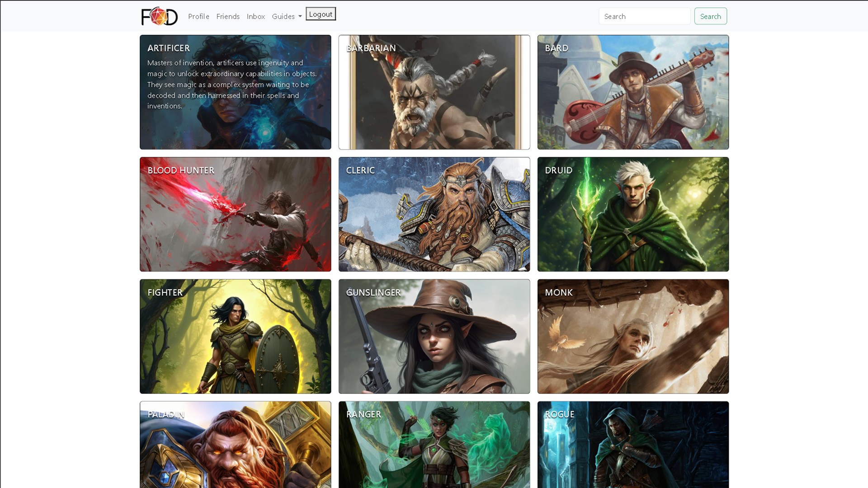868x488 pixels.
Task: Click inside the Search text field
Action: click(644, 16)
